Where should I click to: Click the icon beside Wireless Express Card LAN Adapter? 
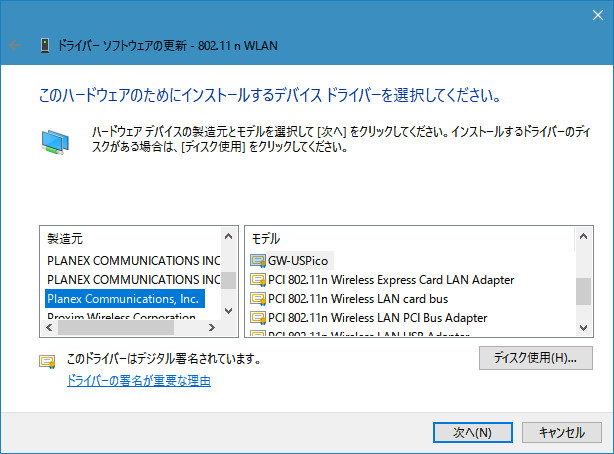[x=258, y=279]
